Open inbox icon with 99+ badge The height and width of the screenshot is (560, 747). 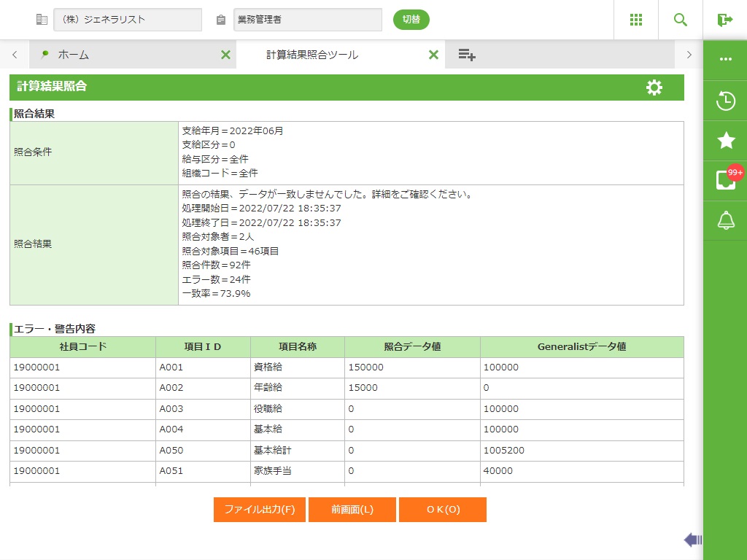pyautogui.click(x=725, y=179)
